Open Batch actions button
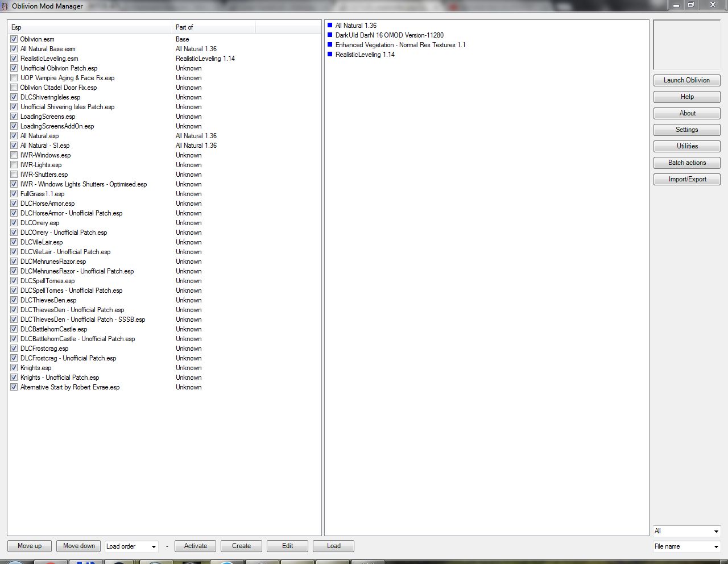 click(x=686, y=163)
